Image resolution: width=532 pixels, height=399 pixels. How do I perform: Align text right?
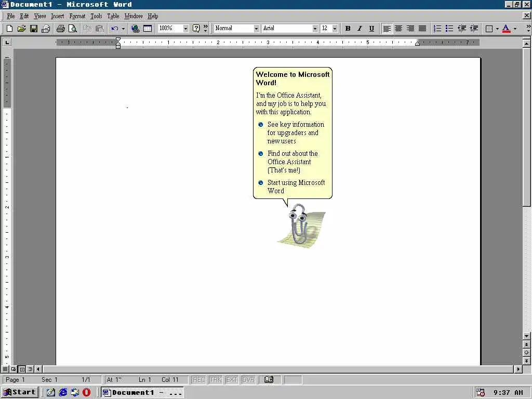pos(410,29)
